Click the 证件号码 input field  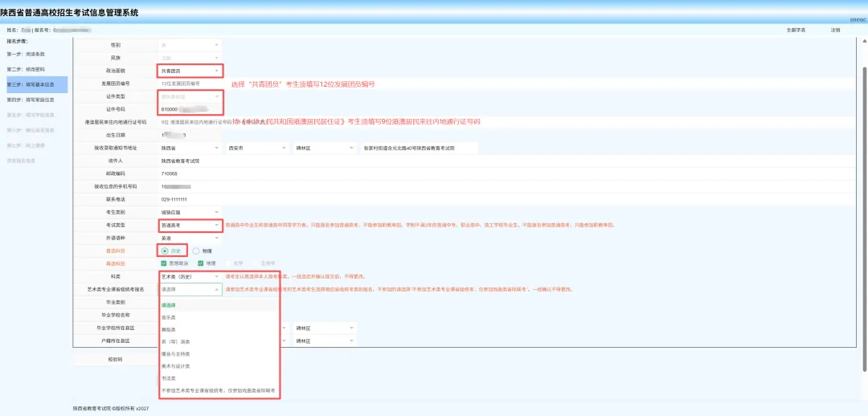190,109
